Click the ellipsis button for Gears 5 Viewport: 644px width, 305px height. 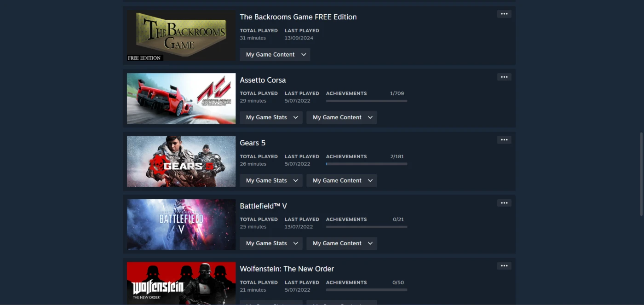[504, 140]
